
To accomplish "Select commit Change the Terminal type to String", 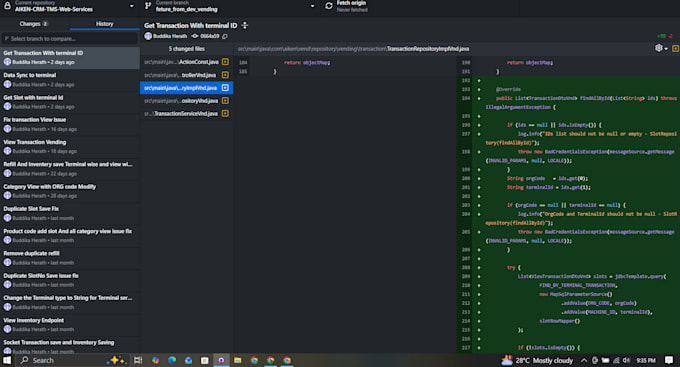I will [69, 302].
